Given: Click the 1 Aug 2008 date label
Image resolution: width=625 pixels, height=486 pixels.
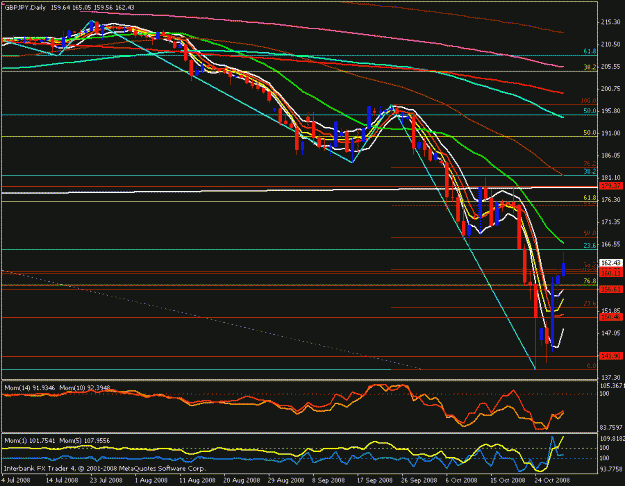Looking at the screenshot, I should 151,480.
